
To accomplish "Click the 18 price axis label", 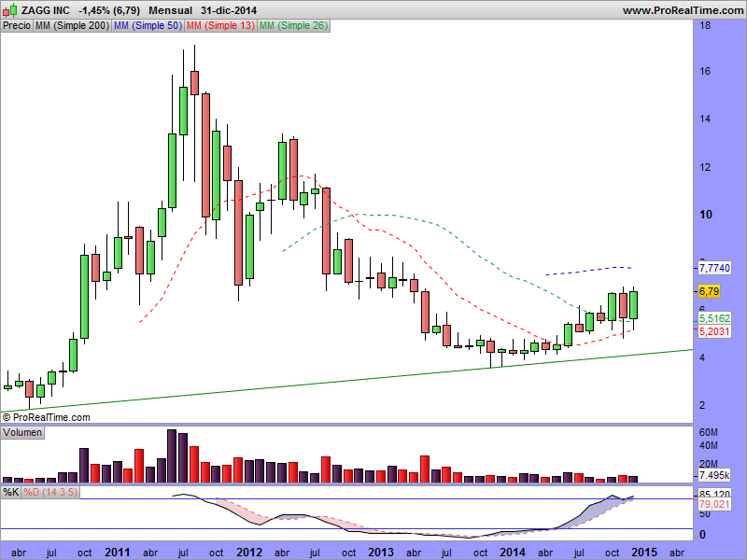I will 705,25.
